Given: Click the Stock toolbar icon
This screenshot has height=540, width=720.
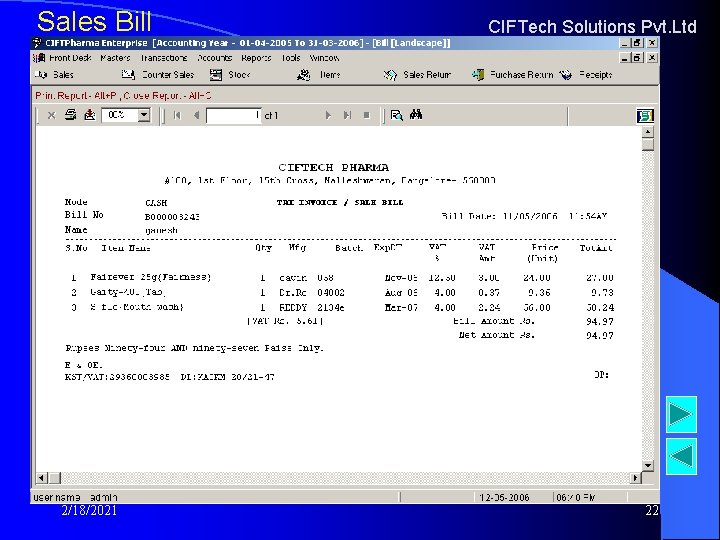Looking at the screenshot, I should pos(216,74).
